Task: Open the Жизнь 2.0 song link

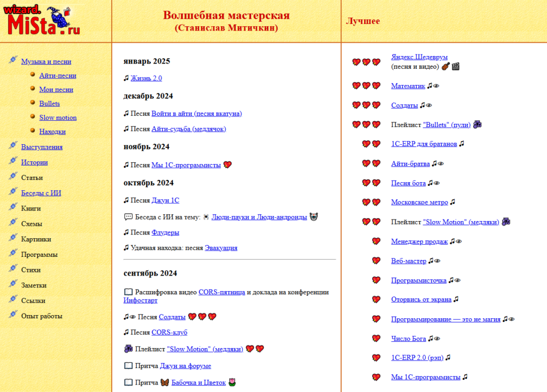Action: pos(146,78)
